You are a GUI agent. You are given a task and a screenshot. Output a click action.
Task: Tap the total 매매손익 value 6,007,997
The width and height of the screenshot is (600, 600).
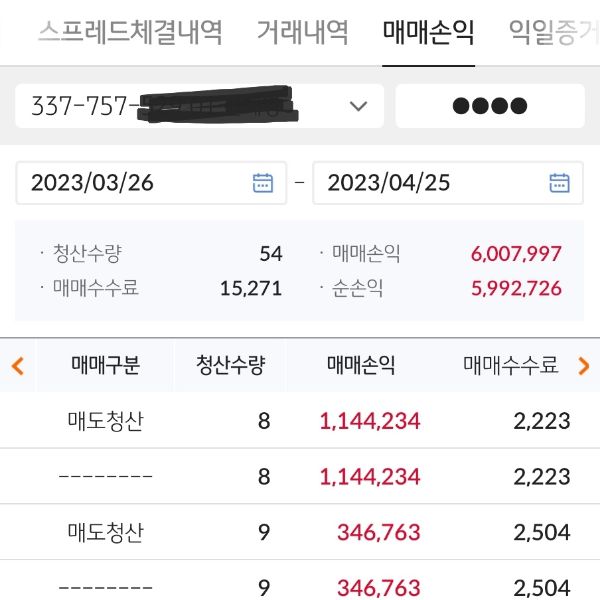(515, 254)
